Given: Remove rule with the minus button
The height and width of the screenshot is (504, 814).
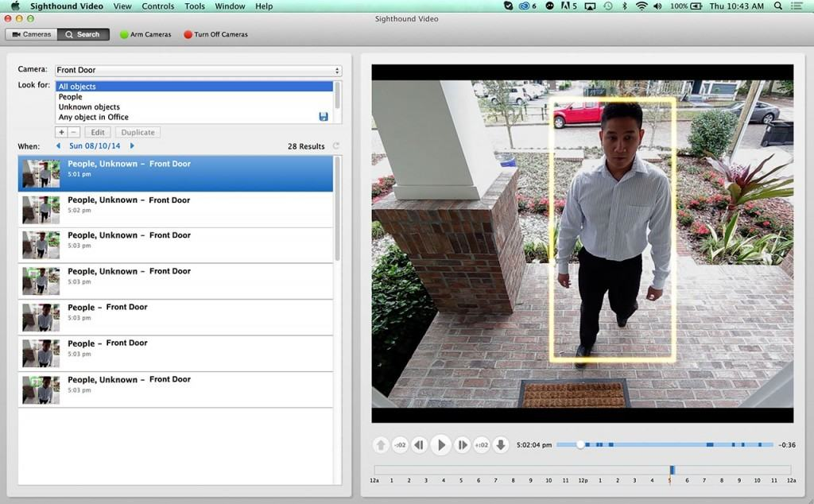Looking at the screenshot, I should [74, 132].
